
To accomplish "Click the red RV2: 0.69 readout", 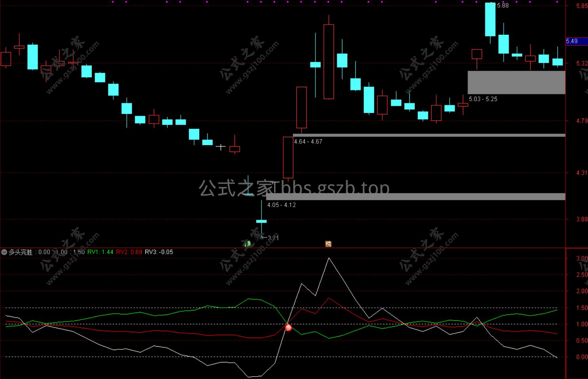I will (129, 252).
